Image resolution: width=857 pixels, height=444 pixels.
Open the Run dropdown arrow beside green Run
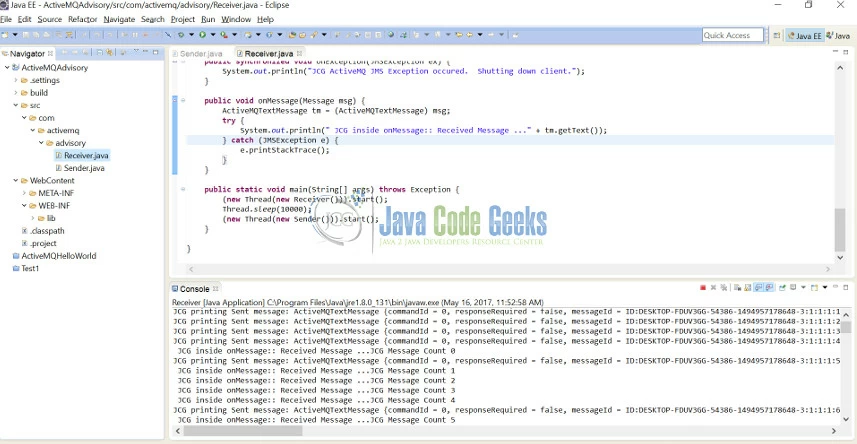[213, 35]
